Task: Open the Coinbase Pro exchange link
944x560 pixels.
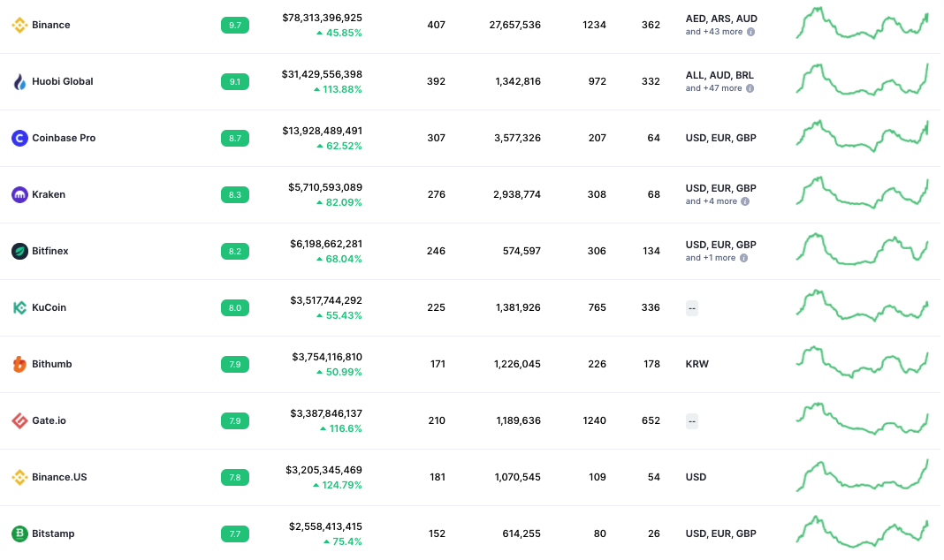Action: click(x=64, y=138)
